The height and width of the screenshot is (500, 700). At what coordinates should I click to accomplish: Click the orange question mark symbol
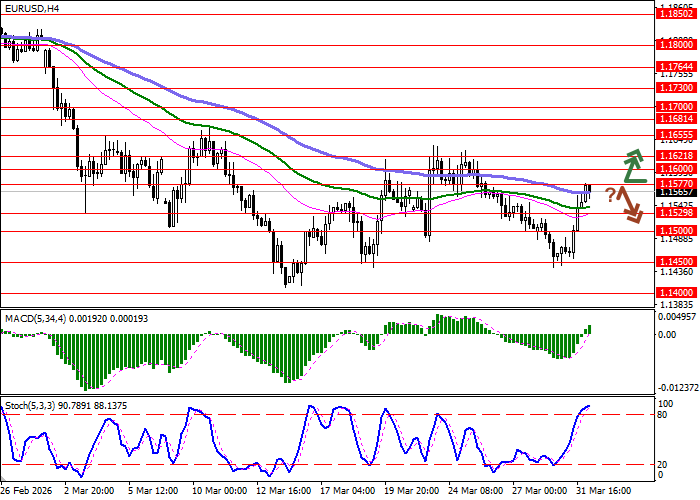coord(610,194)
